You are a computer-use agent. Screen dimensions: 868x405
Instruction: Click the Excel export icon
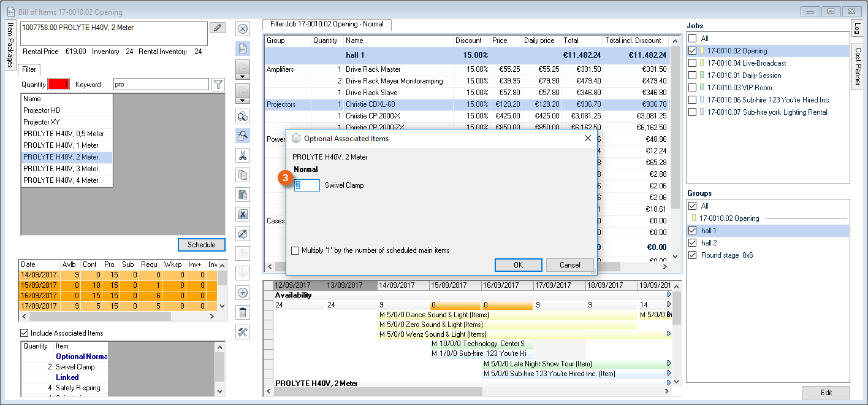click(243, 214)
